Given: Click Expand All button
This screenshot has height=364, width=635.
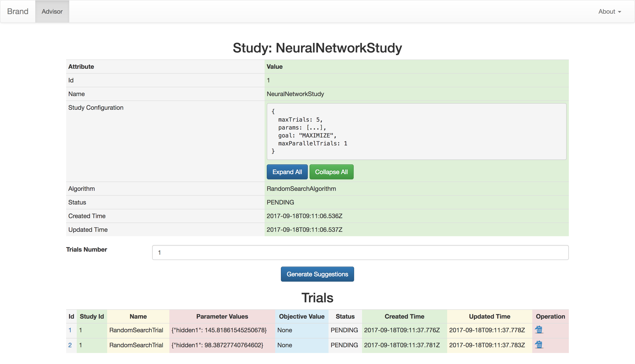Looking at the screenshot, I should point(287,172).
